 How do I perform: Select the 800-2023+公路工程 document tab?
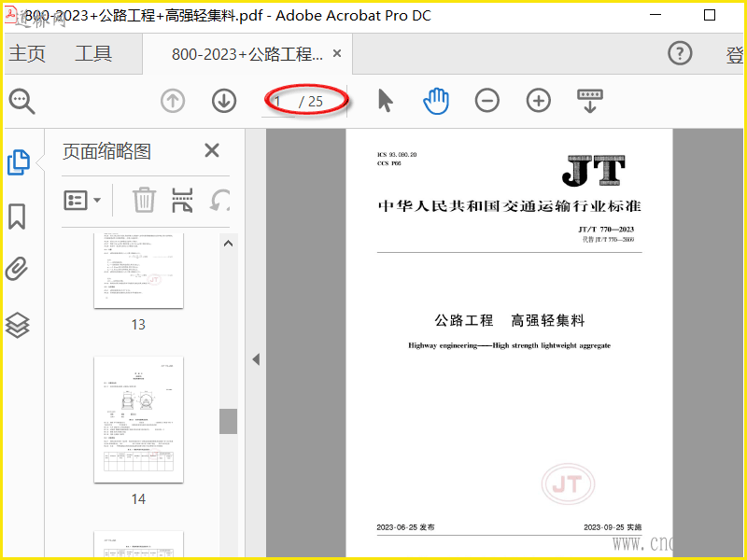(x=247, y=54)
